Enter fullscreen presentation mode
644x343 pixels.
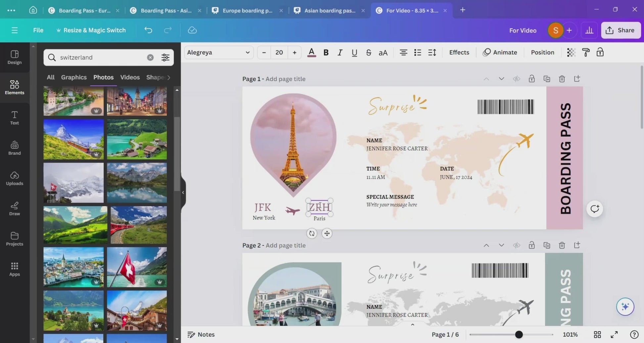tap(614, 334)
